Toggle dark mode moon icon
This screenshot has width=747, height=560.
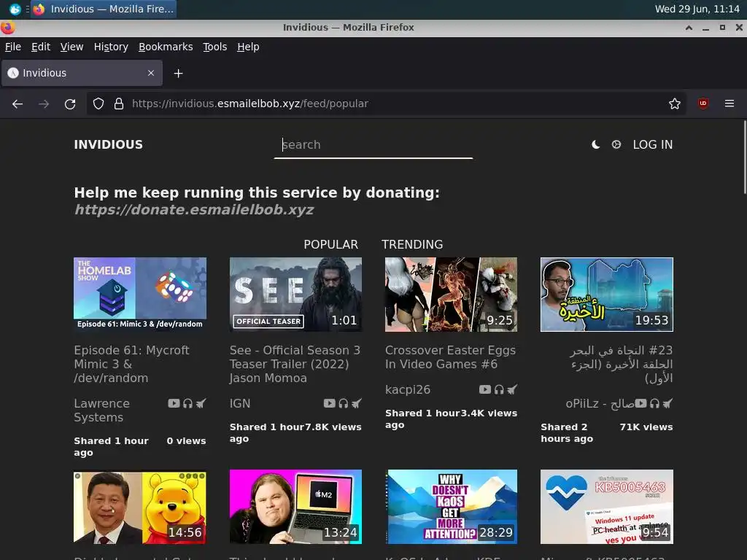[x=595, y=145]
